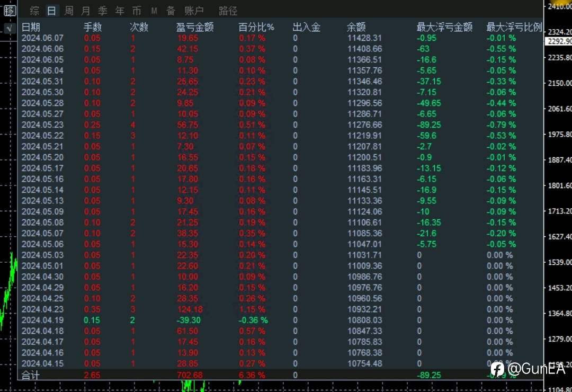Open the 备 notes tab
The width and height of the screenshot is (572, 392).
pyautogui.click(x=171, y=11)
